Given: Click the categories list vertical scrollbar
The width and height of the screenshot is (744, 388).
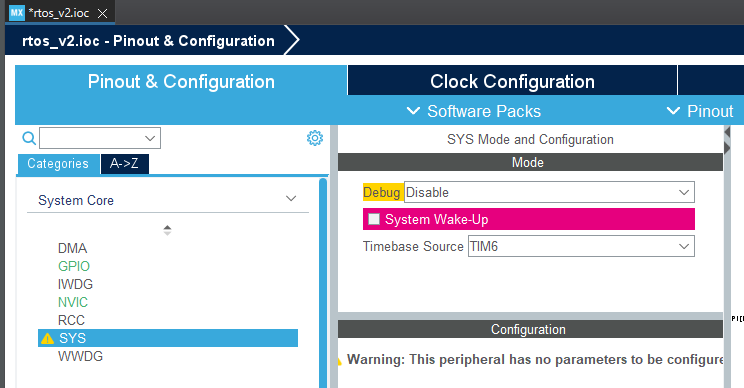Looking at the screenshot, I should tap(323, 283).
